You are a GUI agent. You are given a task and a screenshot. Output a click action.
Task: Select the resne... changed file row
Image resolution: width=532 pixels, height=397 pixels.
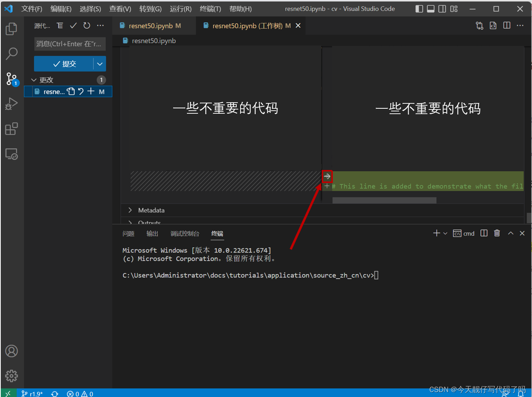[x=68, y=91]
